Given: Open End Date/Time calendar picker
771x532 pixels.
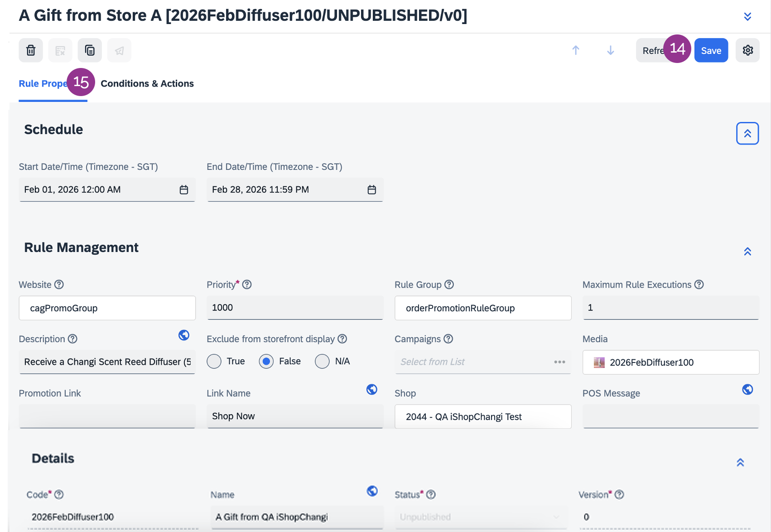Looking at the screenshot, I should click(371, 190).
